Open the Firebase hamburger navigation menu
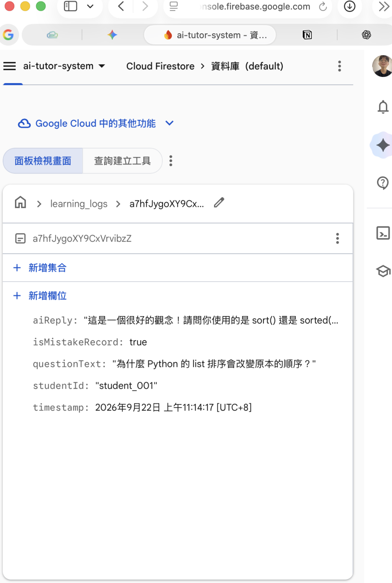Screen dimensions: 392x583 tap(10, 66)
